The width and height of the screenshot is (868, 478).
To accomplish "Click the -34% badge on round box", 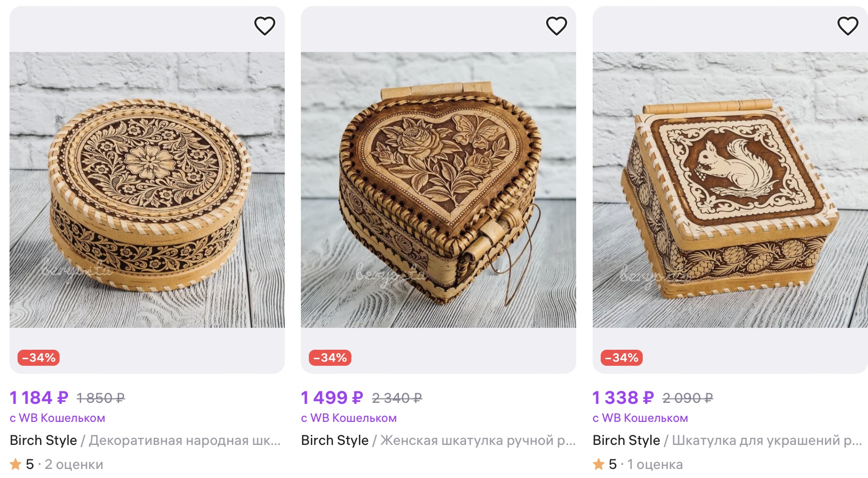I will [39, 358].
